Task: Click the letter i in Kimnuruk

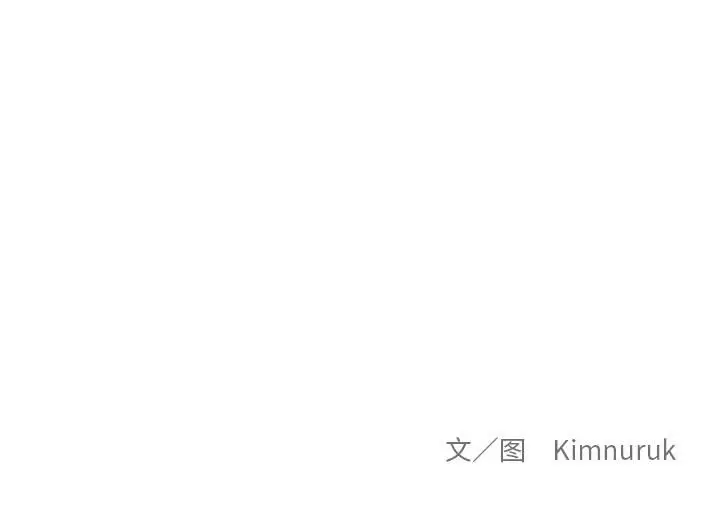Action: tap(576, 450)
